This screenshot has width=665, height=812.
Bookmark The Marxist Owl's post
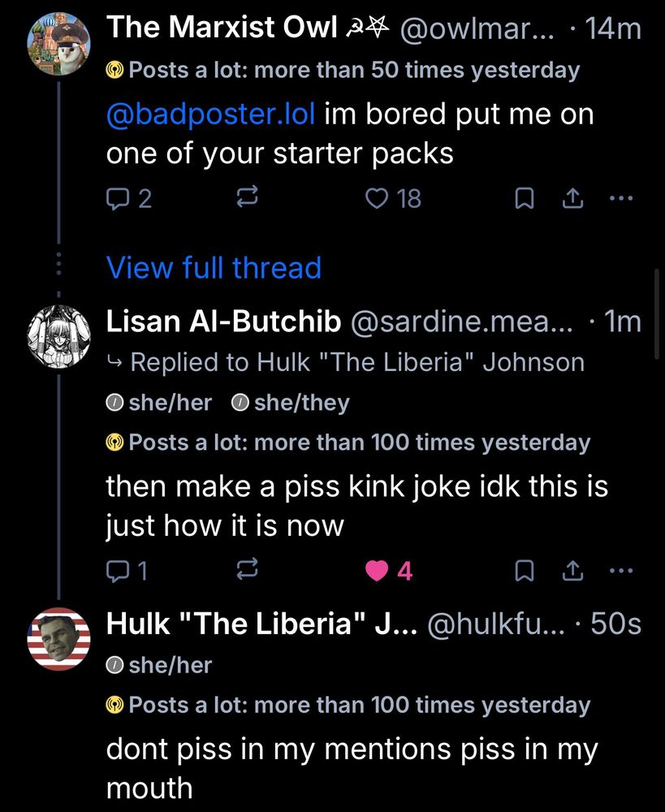pos(525,197)
